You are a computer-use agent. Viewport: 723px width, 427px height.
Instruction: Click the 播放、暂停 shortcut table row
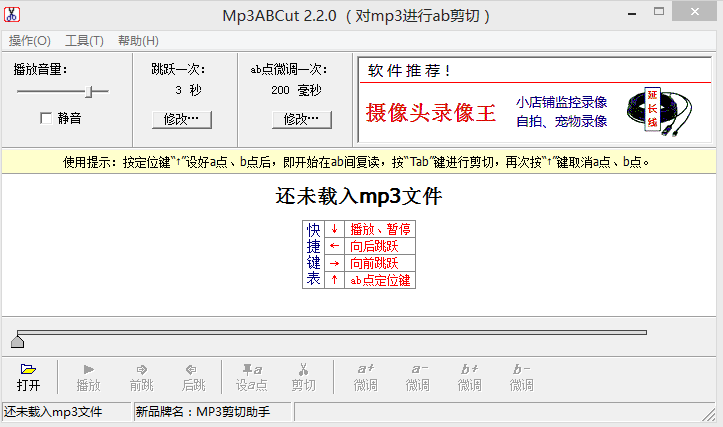pos(370,229)
